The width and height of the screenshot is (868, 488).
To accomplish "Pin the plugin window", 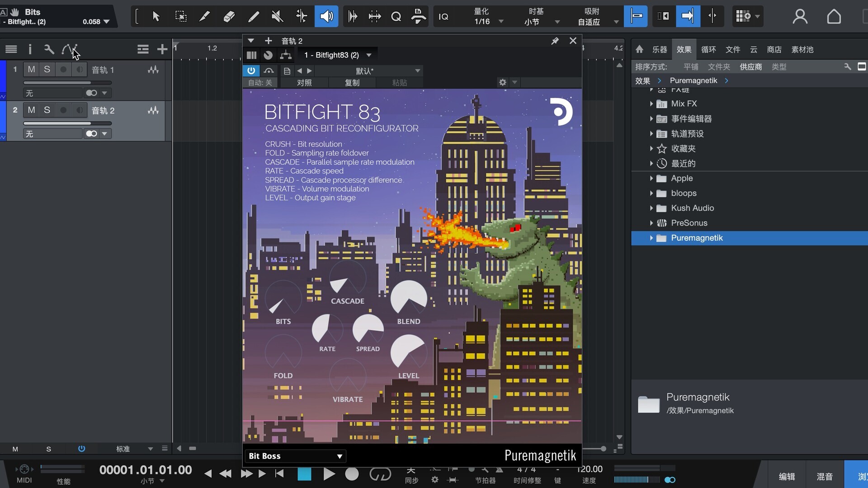I will click(555, 41).
